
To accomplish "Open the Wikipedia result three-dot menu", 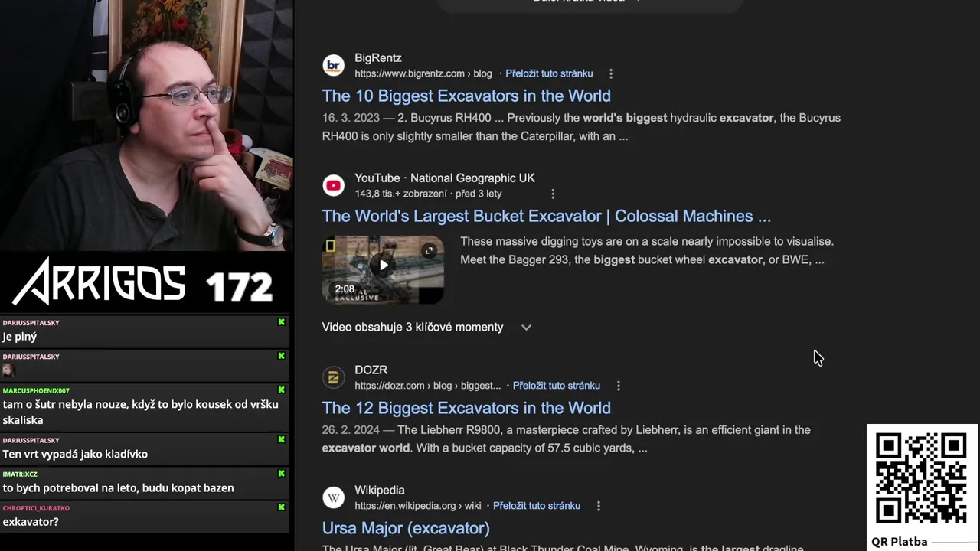I will pos(599,507).
